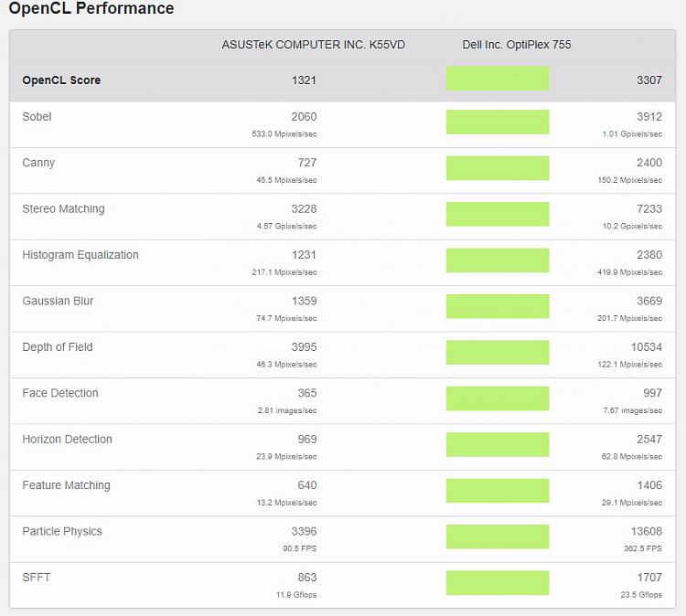The image size is (686, 616).
Task: Click the SFFT score 1707
Action: pyautogui.click(x=649, y=578)
